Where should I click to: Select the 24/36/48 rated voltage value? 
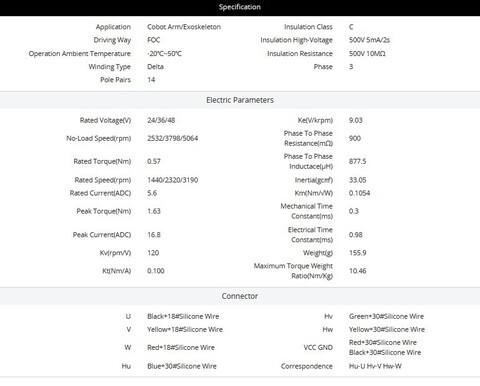click(161, 120)
